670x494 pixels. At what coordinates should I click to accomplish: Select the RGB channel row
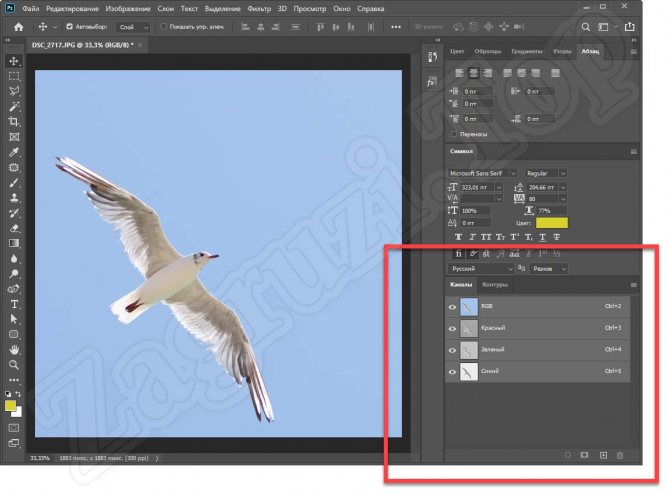(538, 306)
